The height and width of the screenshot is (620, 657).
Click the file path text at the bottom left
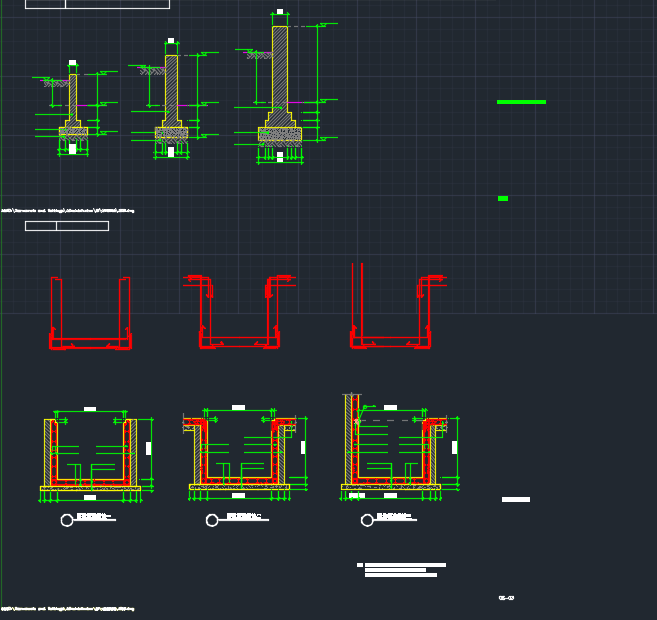click(67, 609)
